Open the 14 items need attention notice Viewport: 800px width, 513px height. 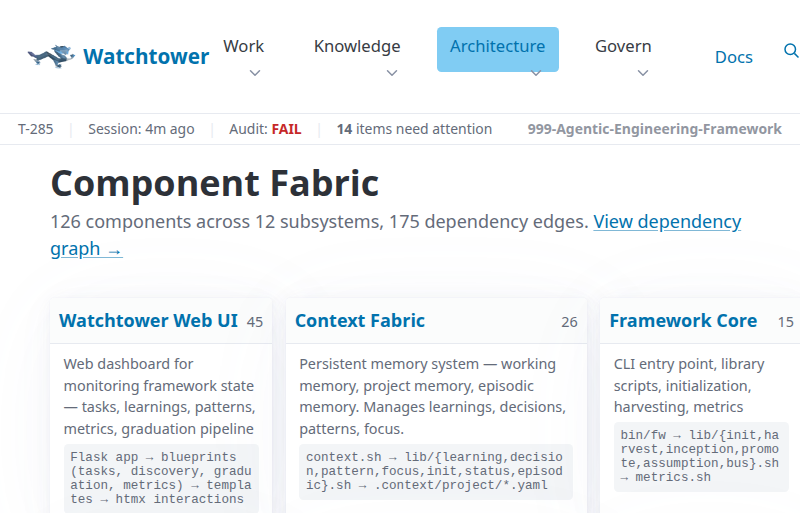click(414, 129)
